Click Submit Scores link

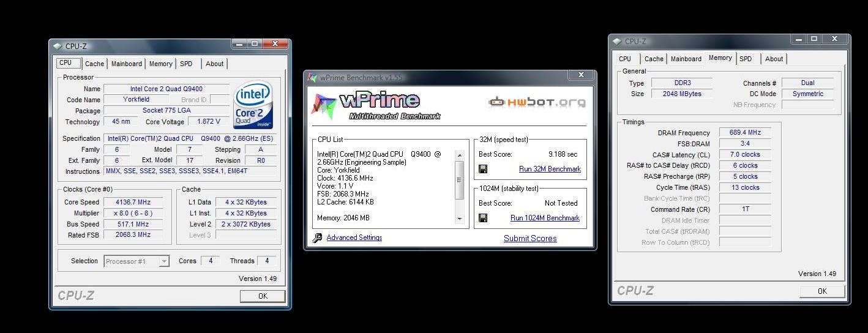(530, 238)
